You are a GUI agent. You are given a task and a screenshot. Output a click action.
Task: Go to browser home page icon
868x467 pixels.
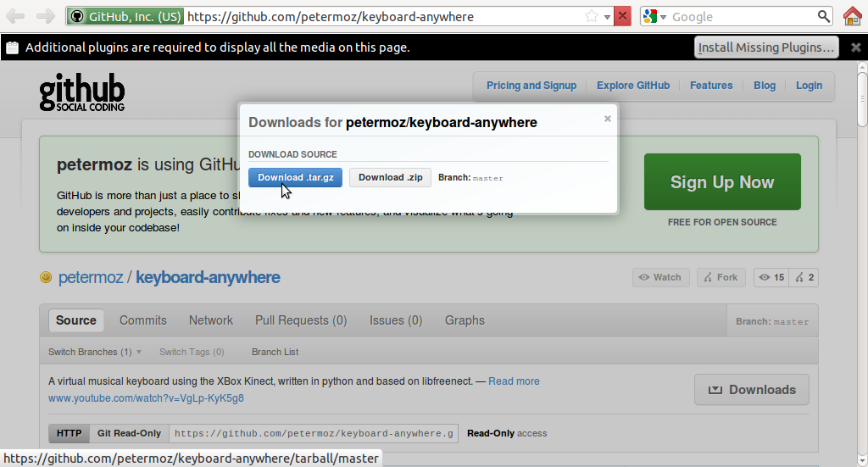point(853,17)
